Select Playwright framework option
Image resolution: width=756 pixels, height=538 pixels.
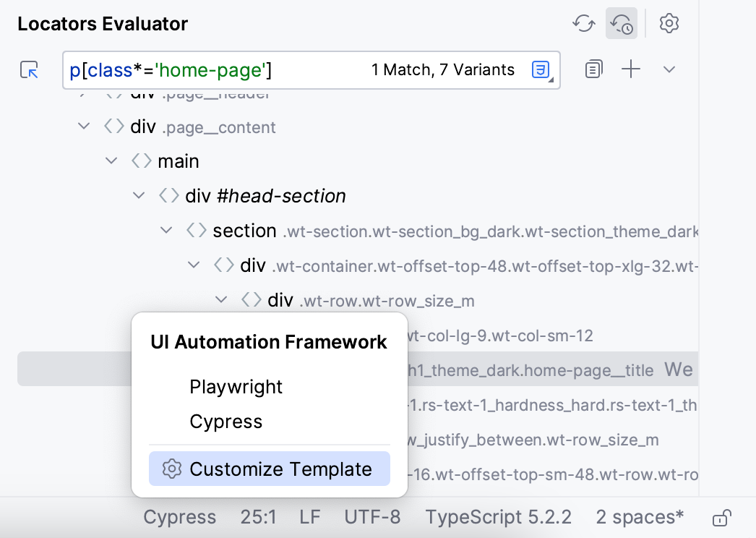236,387
